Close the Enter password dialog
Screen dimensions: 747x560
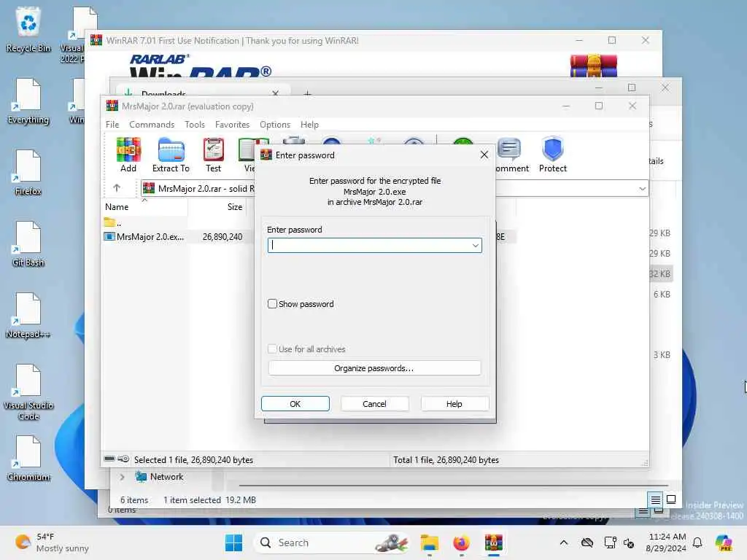point(484,155)
